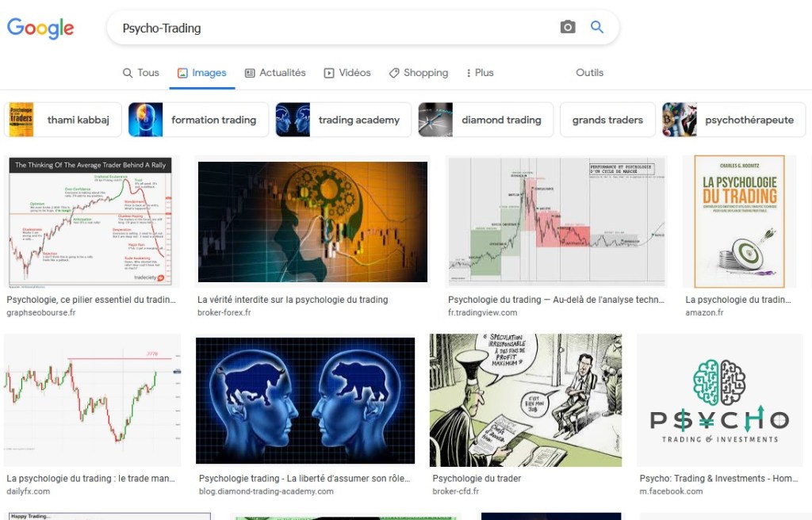Click the blue magnifier search icon
812x520 pixels.
tap(597, 27)
